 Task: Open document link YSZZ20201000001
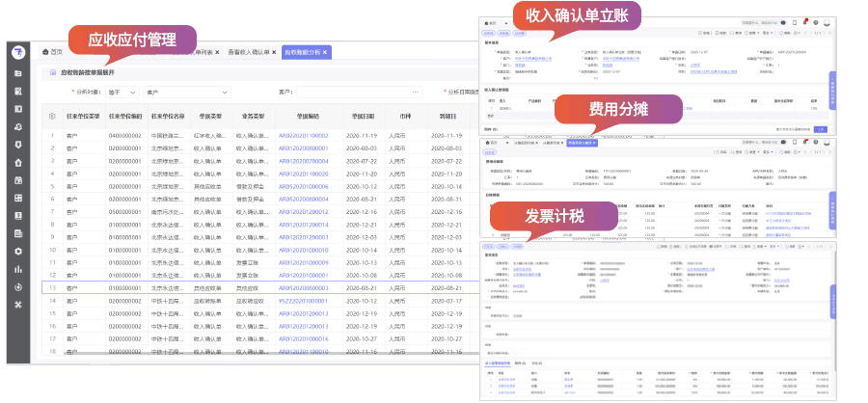pos(303,301)
